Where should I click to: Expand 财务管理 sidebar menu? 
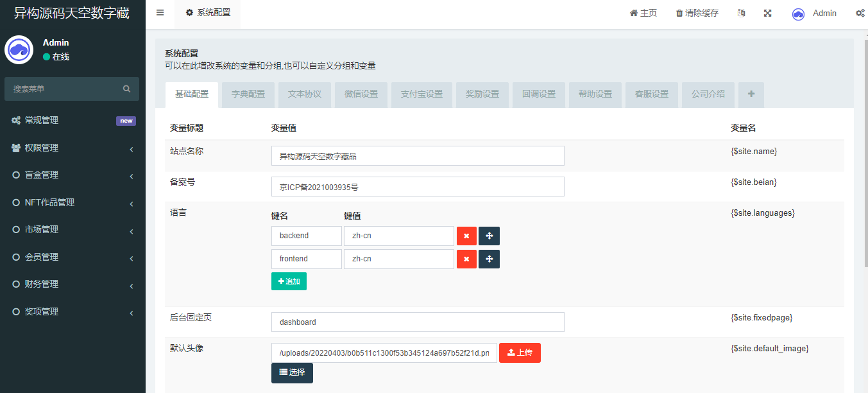point(72,284)
